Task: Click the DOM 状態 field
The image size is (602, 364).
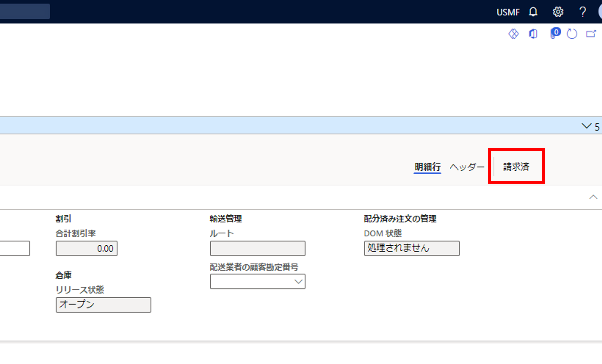Action: click(x=412, y=249)
